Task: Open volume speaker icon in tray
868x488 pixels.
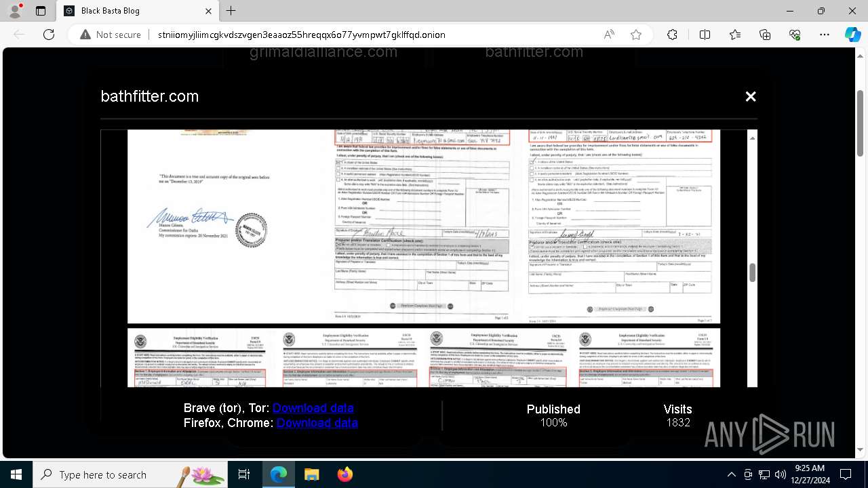Action: pos(781,474)
